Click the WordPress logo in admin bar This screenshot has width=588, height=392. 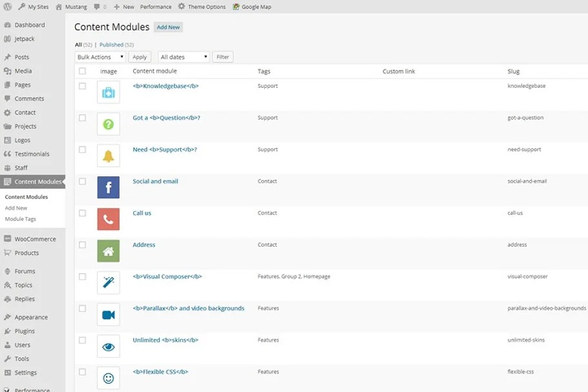click(8, 6)
